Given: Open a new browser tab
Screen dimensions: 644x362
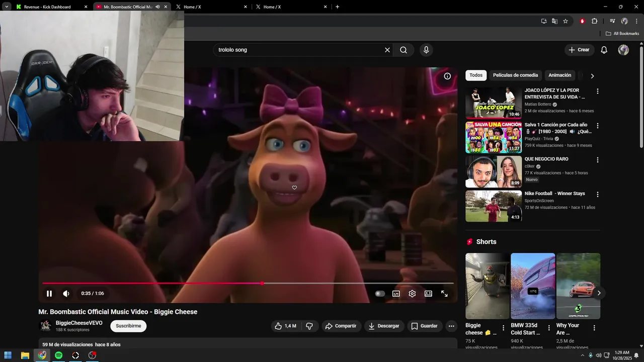Looking at the screenshot, I should 337,7.
